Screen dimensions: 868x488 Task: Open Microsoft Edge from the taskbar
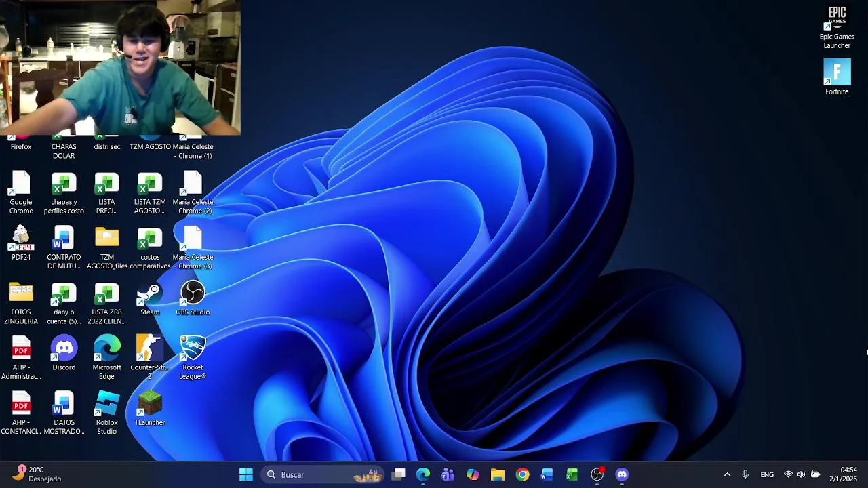pyautogui.click(x=423, y=474)
